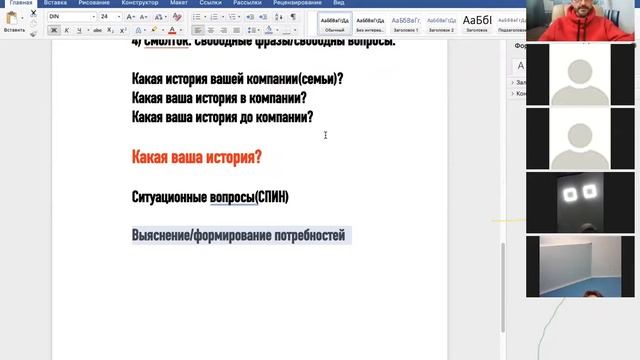Open underline style dropdown arrow
This screenshot has width=640, height=360.
coord(88,31)
